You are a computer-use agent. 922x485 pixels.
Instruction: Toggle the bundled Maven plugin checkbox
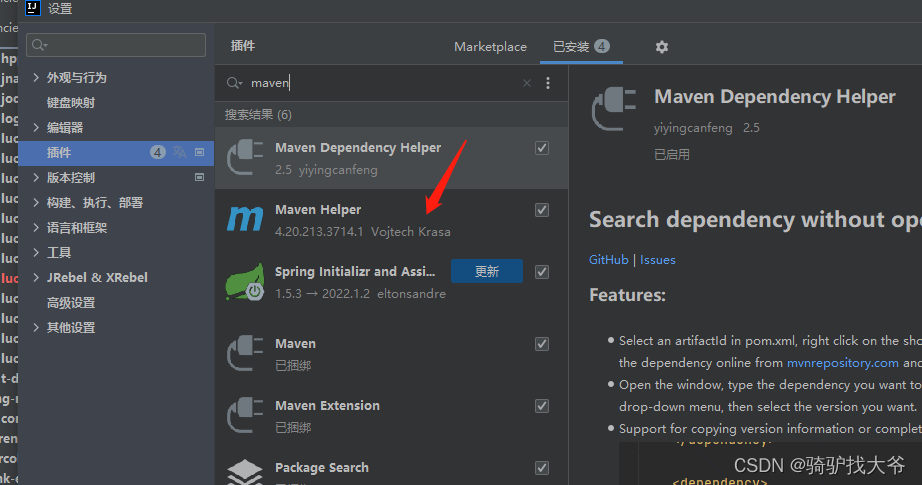[542, 344]
